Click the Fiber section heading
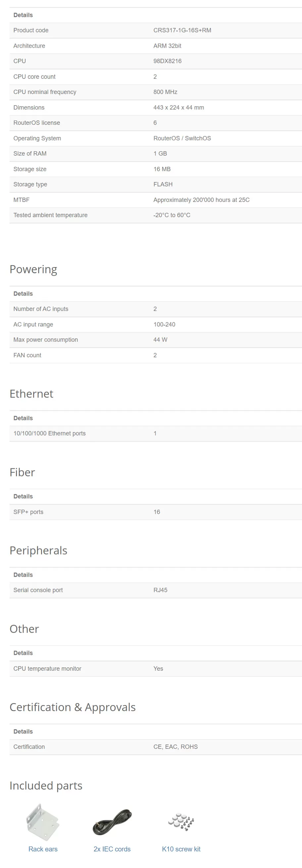The width and height of the screenshot is (302, 868). tap(22, 472)
